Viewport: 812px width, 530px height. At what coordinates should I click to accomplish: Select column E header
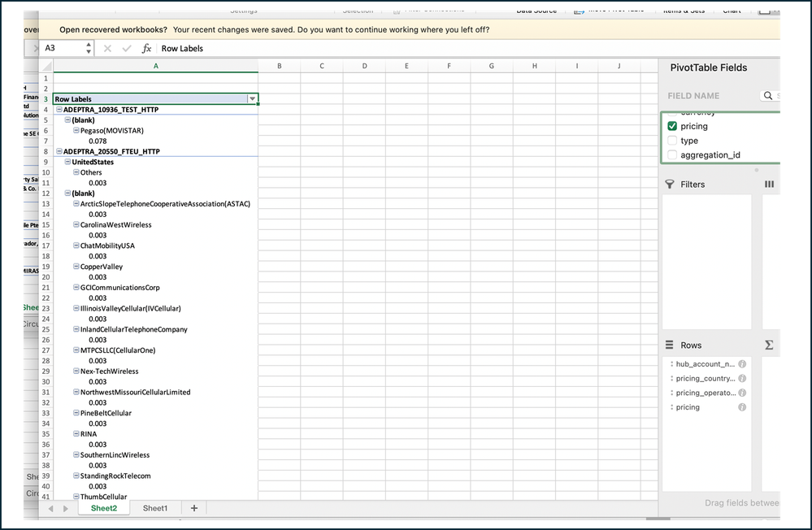(406, 66)
